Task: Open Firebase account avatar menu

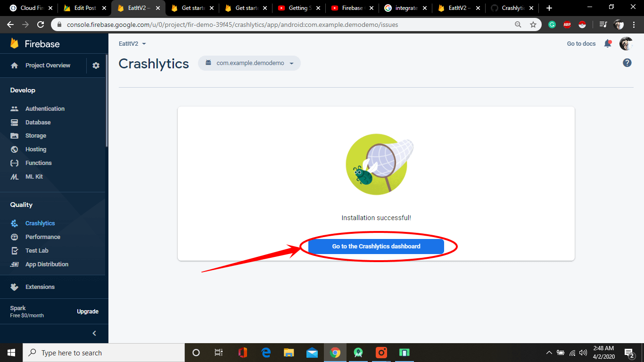Action: point(626,44)
